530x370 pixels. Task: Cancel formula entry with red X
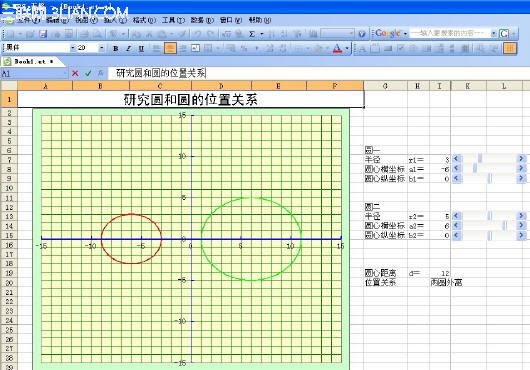[75, 73]
